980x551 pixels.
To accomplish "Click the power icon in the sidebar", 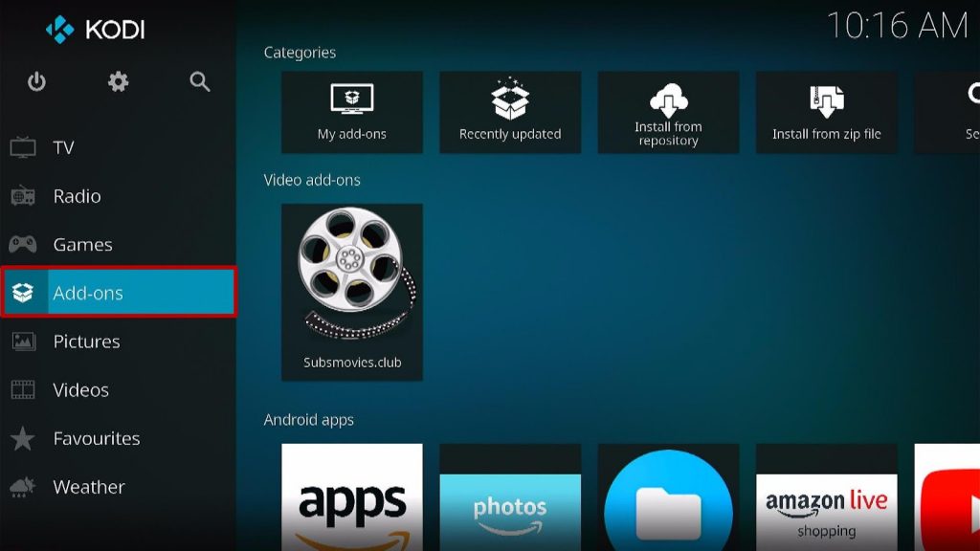I will pos(36,82).
